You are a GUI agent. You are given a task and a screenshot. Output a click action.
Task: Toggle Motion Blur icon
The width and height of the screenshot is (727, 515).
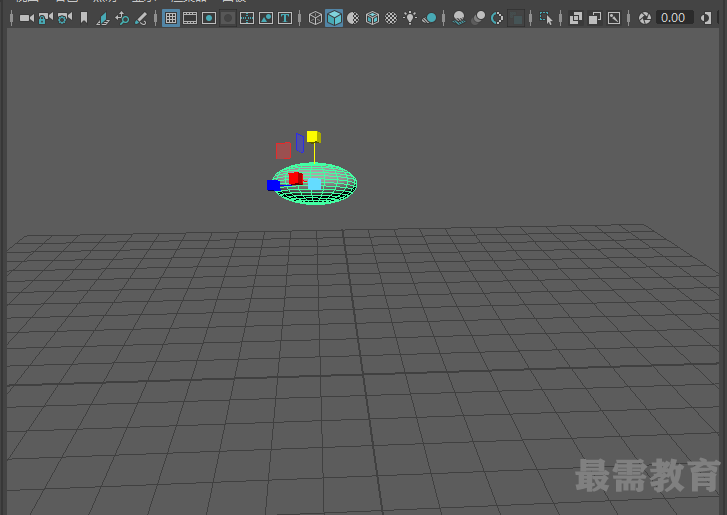(478, 18)
